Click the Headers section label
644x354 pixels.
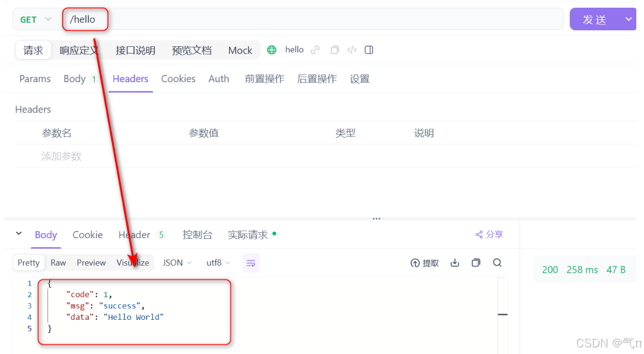tap(33, 110)
